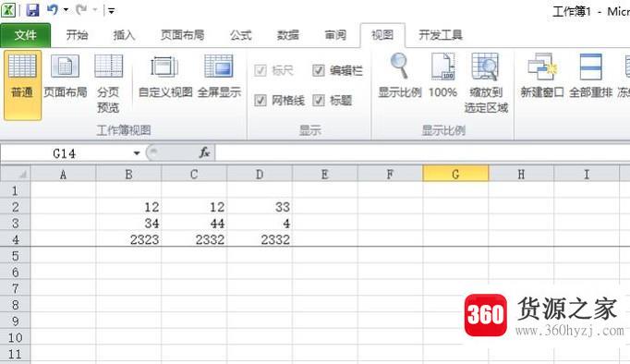Viewport: 630px width, 364px height.
Task: Open 自定义视图 dialog
Action: pyautogui.click(x=165, y=77)
